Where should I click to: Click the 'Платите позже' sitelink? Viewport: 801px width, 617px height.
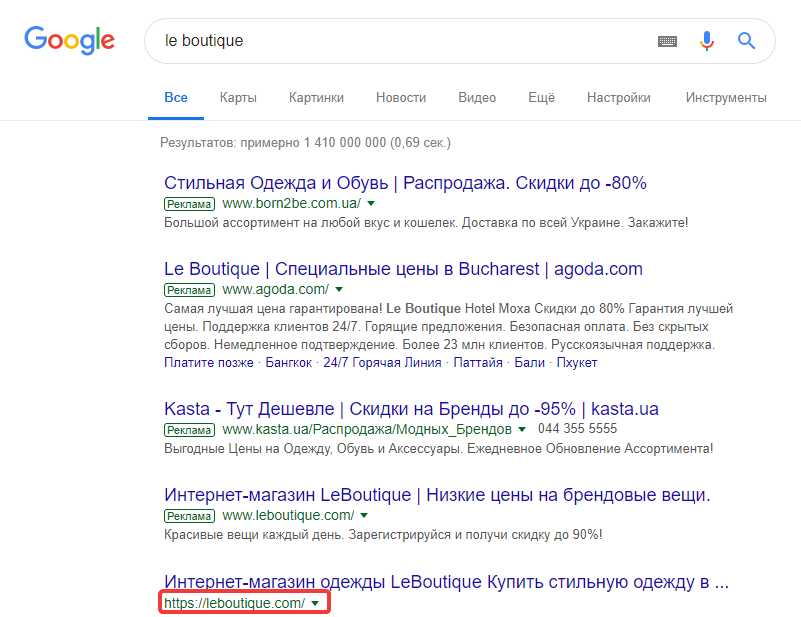coord(208,363)
